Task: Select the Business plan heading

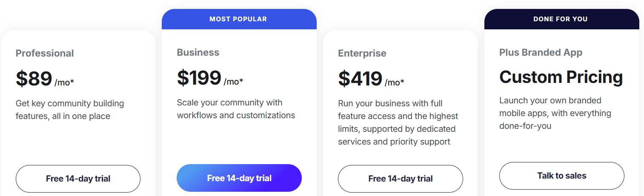Action: pyautogui.click(x=198, y=52)
